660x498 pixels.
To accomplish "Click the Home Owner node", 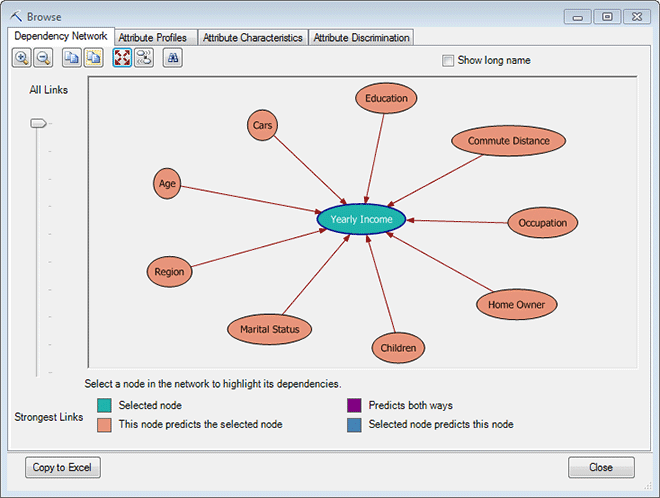I will [x=516, y=304].
